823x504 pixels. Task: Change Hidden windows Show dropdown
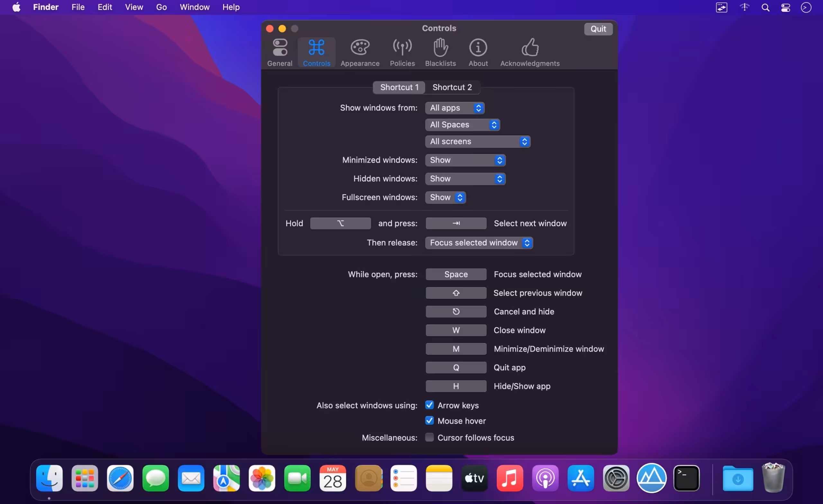click(x=465, y=179)
